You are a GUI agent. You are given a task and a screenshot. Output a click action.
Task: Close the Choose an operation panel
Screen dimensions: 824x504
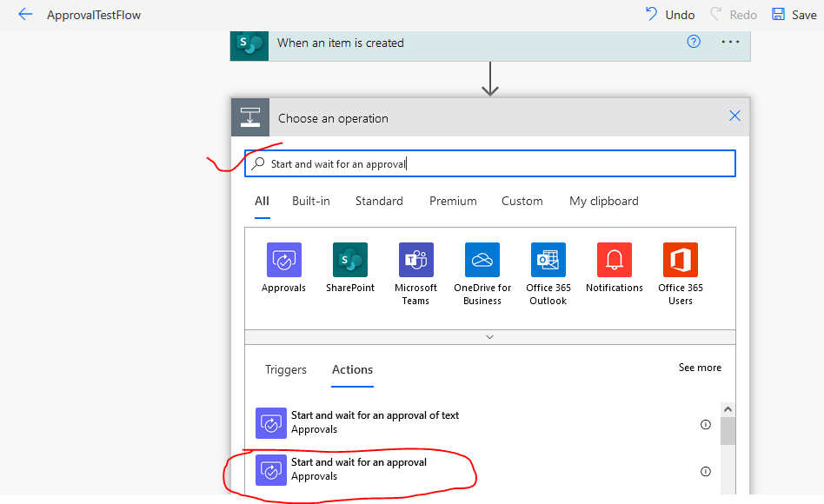[x=734, y=116]
